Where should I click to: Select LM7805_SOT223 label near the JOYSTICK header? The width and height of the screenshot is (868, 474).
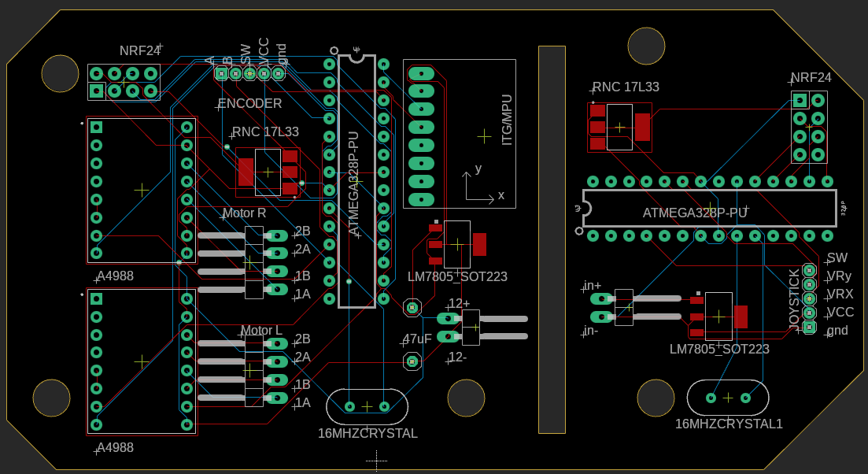(719, 350)
